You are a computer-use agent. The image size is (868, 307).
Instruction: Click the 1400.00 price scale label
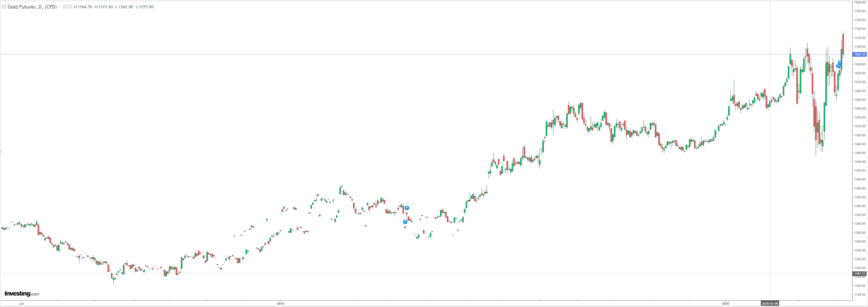859,179
